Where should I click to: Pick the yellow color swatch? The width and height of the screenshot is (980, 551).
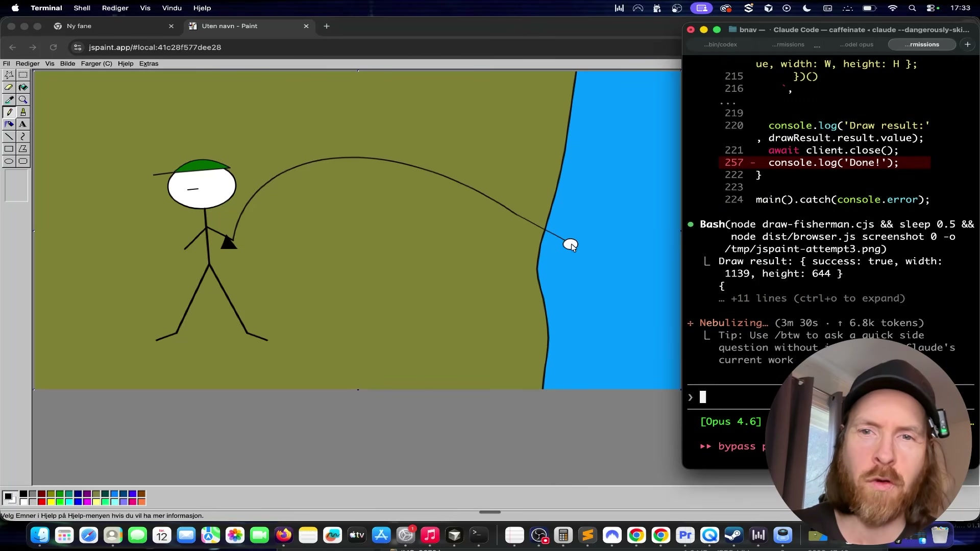(51, 502)
